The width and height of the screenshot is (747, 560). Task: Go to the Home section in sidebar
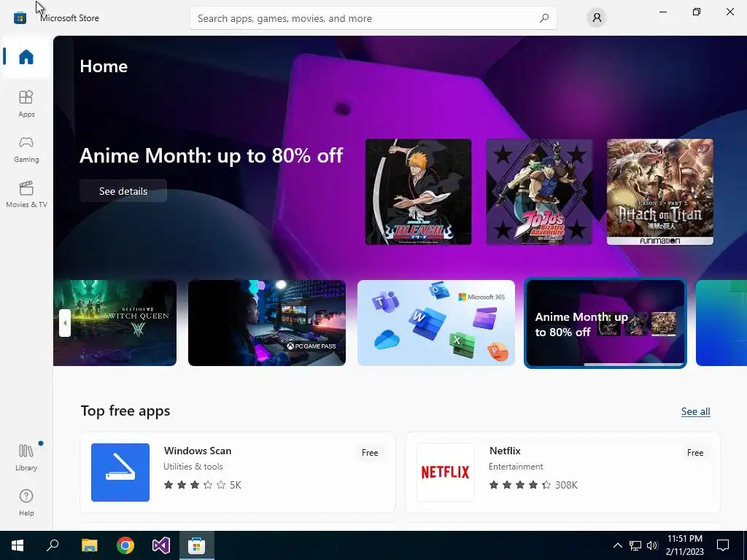[26, 57]
